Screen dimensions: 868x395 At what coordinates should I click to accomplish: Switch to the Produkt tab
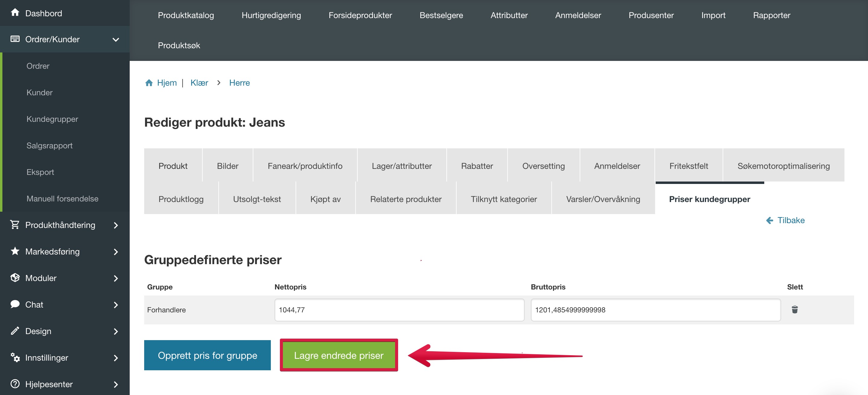[x=173, y=165]
